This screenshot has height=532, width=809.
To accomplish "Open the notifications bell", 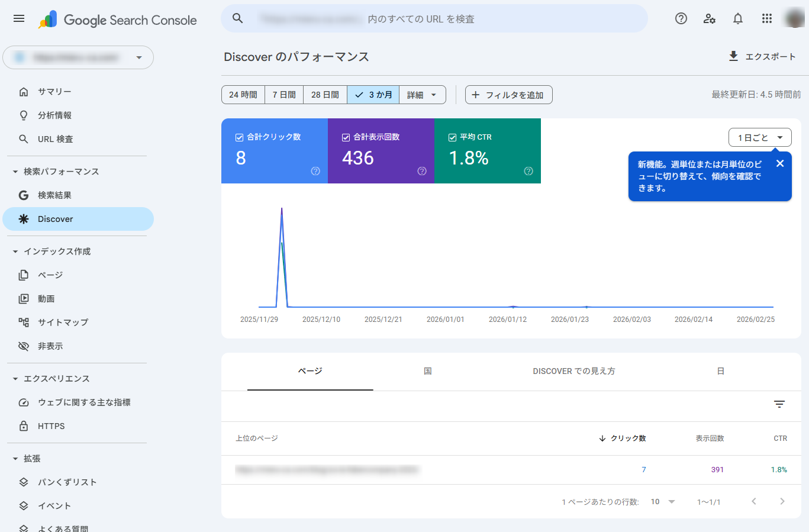I will click(x=738, y=18).
